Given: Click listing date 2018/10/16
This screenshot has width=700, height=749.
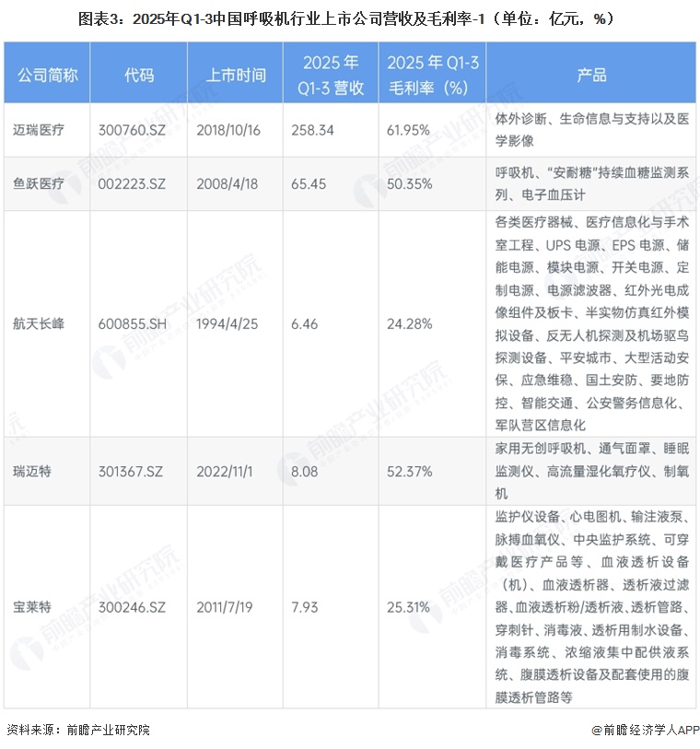Looking at the screenshot, I should click(x=228, y=130).
